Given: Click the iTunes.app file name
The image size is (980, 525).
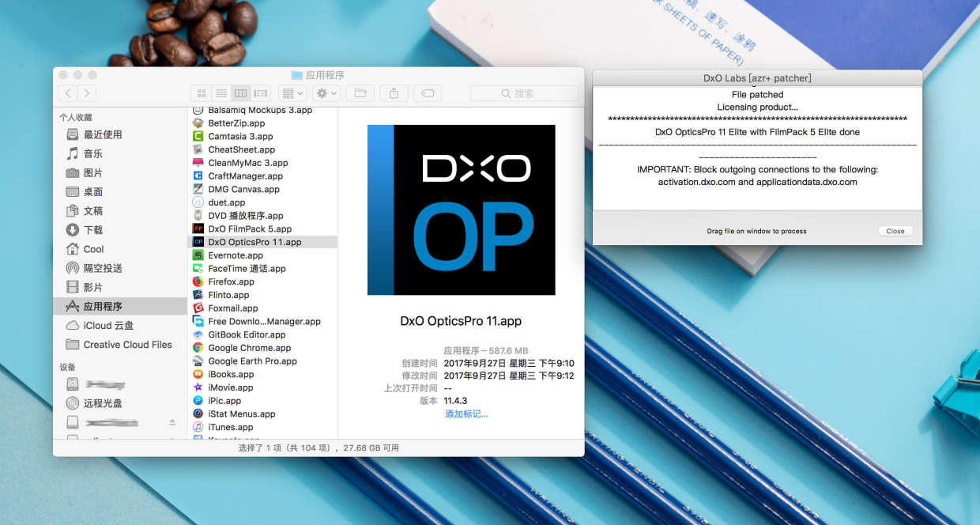Looking at the screenshot, I should tap(231, 427).
